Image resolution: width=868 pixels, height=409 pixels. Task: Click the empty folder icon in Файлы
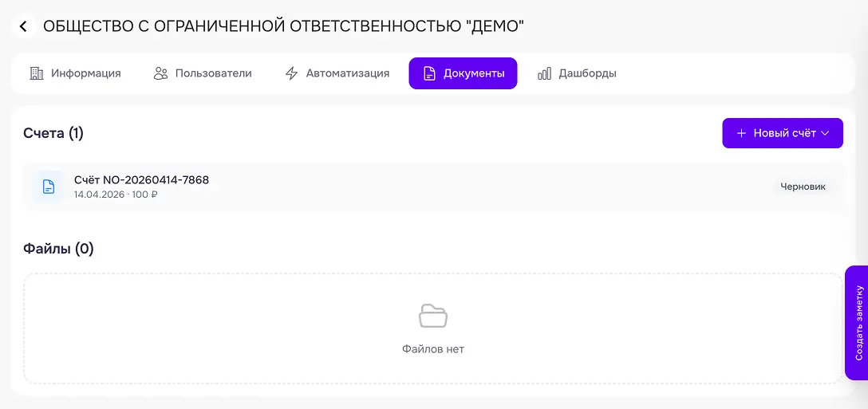tap(433, 316)
